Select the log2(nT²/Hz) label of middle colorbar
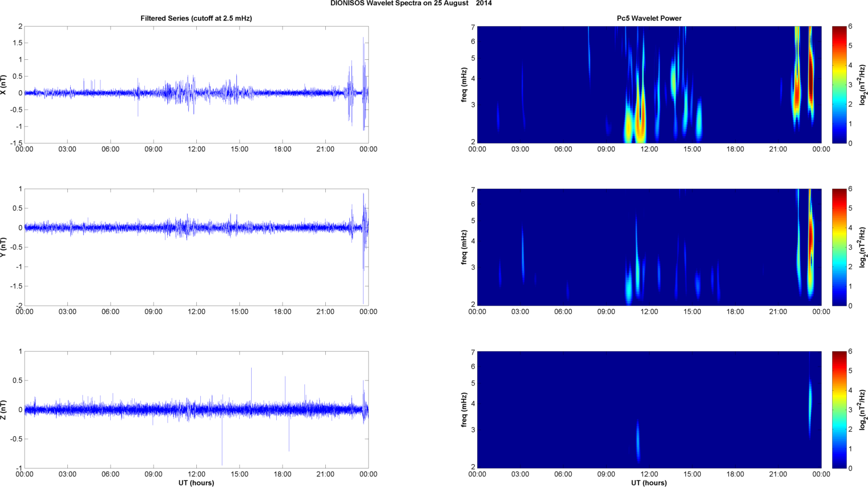868x487 pixels. [863, 247]
